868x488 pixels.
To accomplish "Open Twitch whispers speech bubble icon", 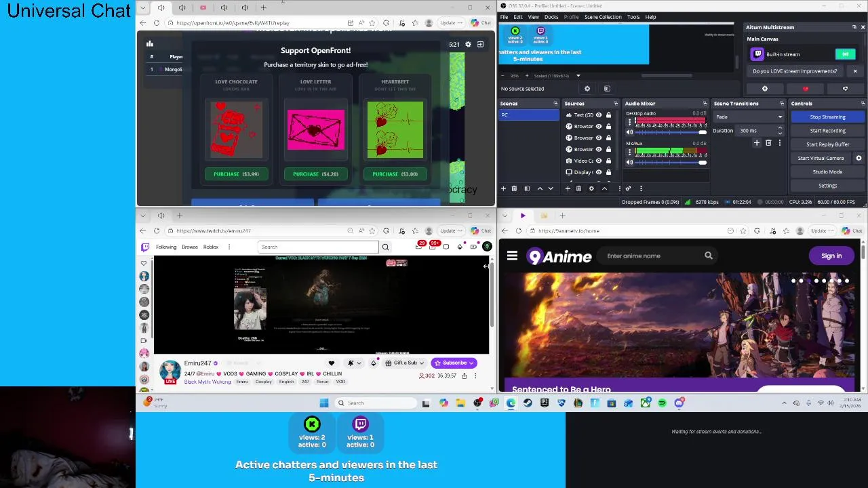I will point(446,247).
